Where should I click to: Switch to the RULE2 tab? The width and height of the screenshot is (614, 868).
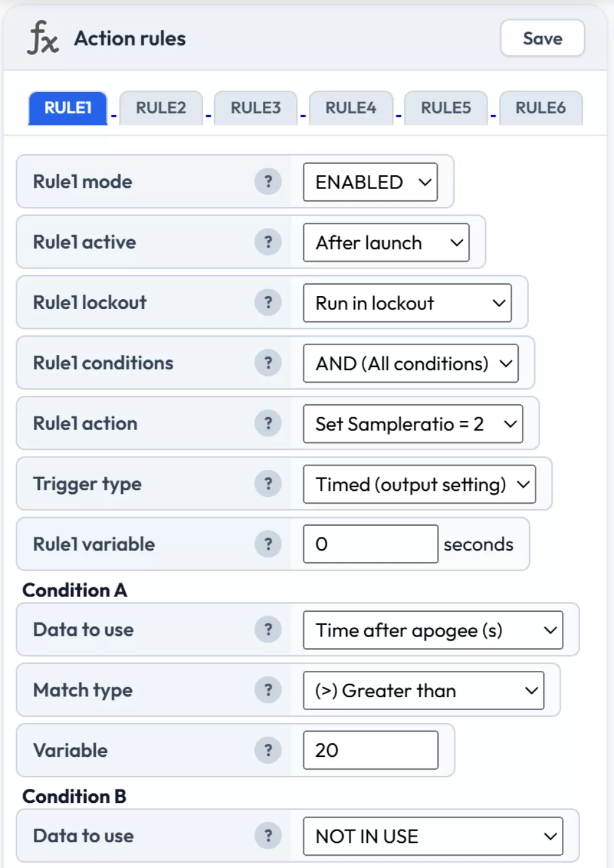161,108
